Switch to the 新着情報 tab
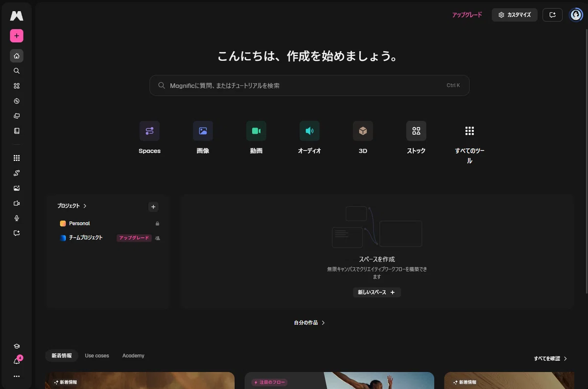The image size is (588, 389). click(x=62, y=356)
